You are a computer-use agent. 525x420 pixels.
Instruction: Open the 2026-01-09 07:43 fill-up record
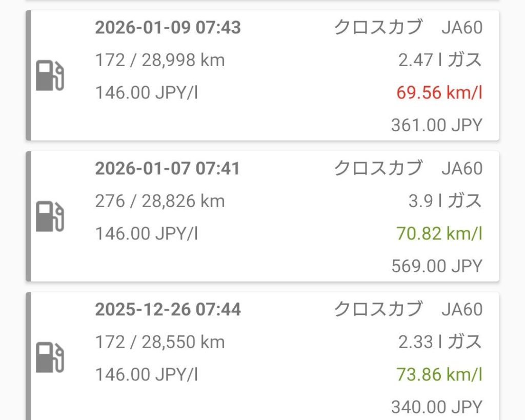click(168, 28)
